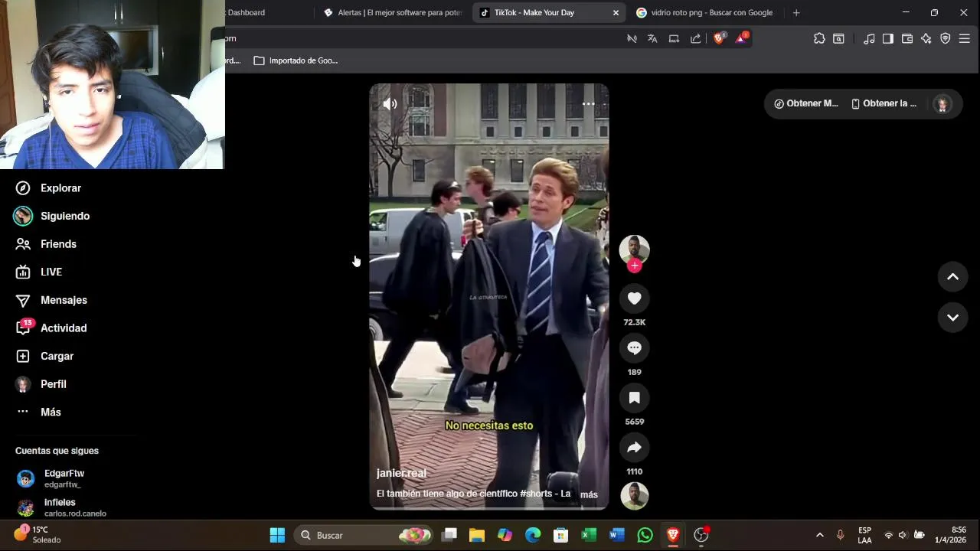The width and height of the screenshot is (980, 551).
Task: Follow the creator with the red plus button
Action: [x=634, y=266]
